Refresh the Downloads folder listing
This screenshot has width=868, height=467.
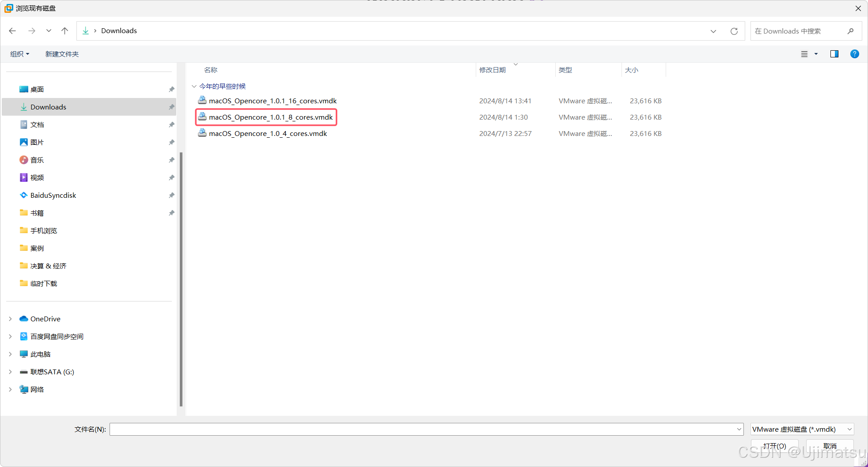(734, 31)
